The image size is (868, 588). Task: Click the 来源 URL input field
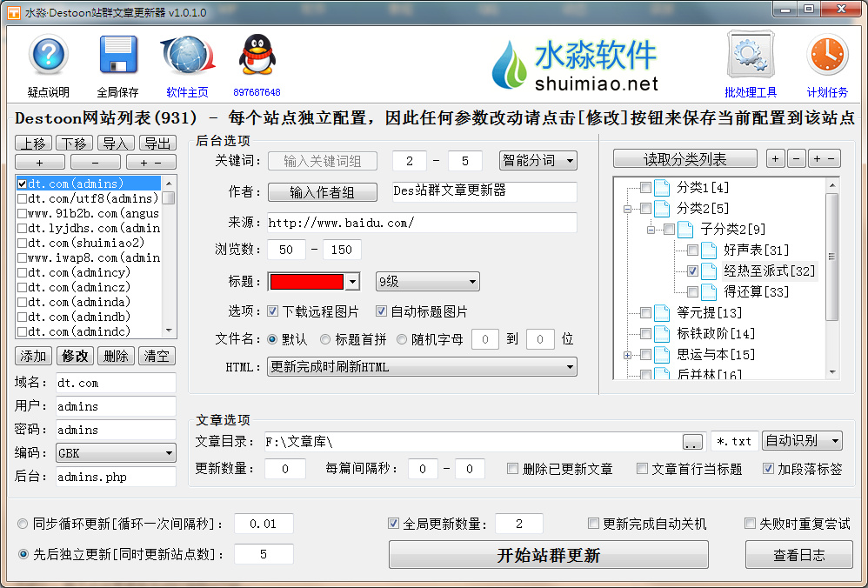pos(422,224)
